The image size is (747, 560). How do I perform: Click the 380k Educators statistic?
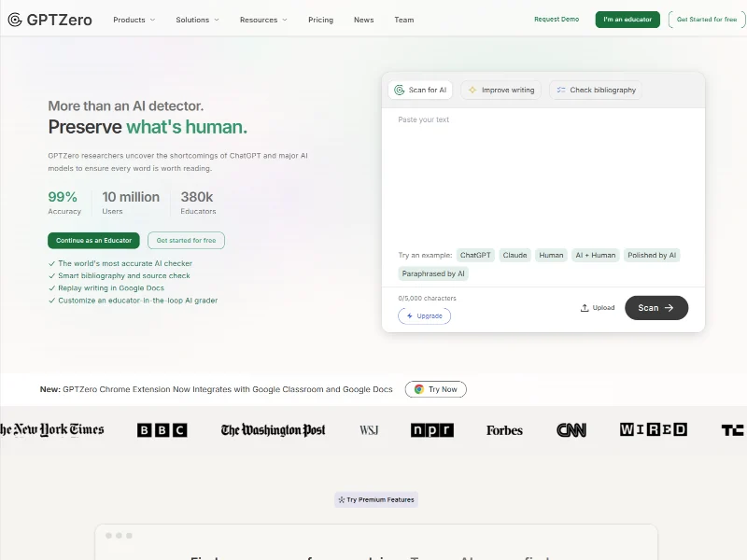(x=198, y=203)
